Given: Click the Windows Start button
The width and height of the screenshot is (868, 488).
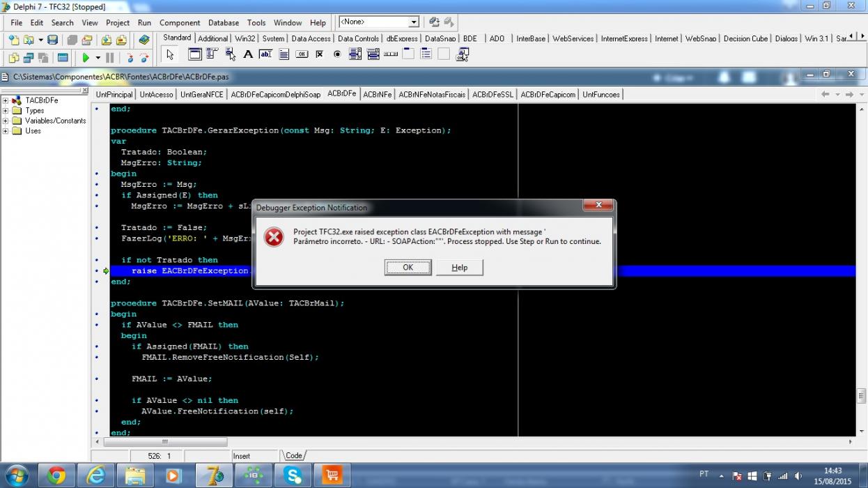Looking at the screenshot, I should tap(17, 475).
